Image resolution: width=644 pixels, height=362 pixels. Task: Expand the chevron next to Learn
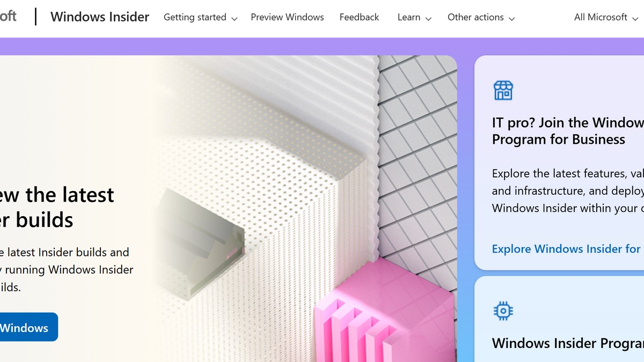pos(428,19)
